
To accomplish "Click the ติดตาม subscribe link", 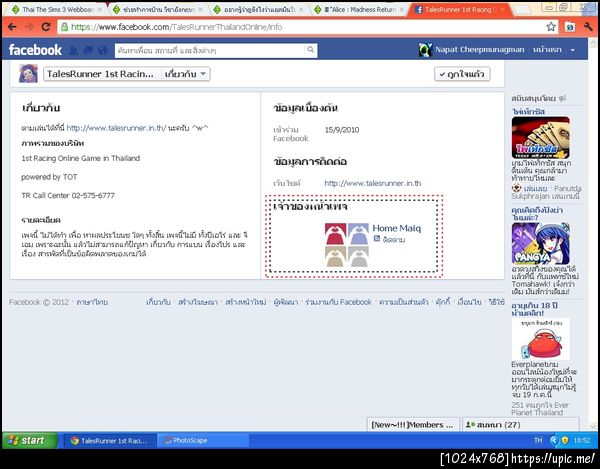I will point(394,239).
